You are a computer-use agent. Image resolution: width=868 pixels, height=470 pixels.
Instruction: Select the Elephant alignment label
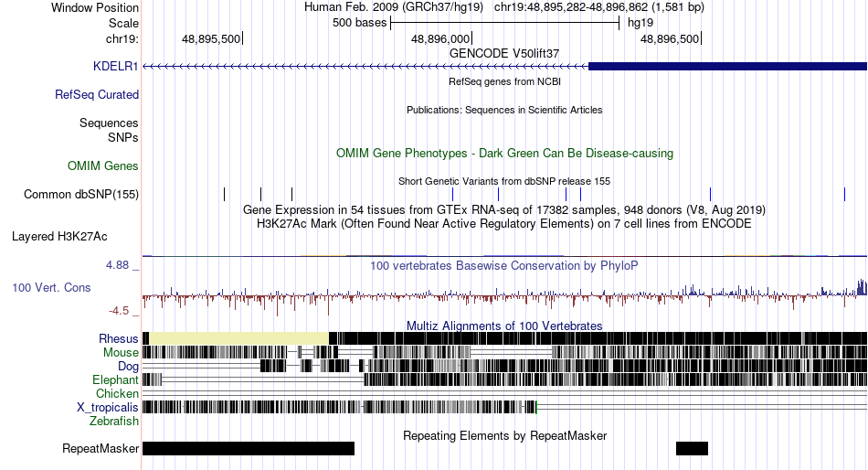[115, 379]
